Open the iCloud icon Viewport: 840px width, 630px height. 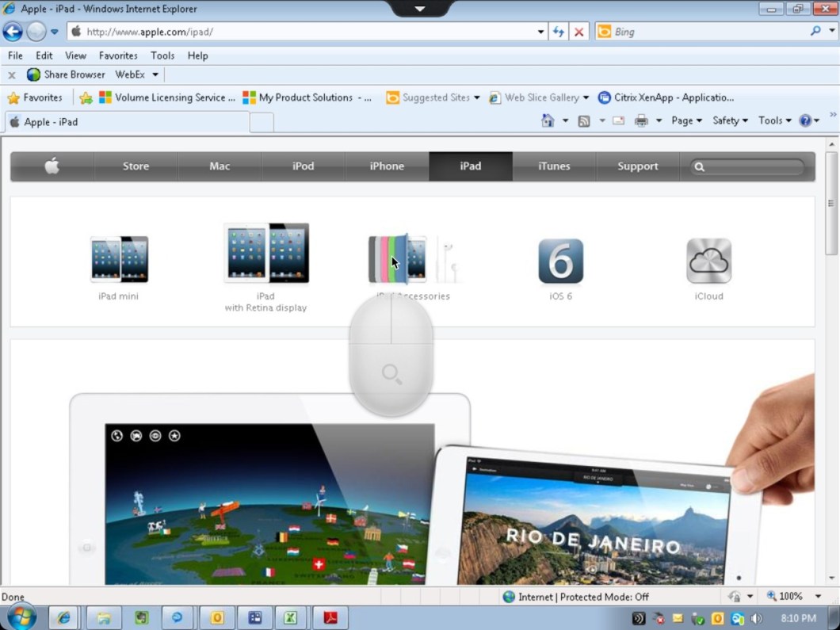point(708,262)
